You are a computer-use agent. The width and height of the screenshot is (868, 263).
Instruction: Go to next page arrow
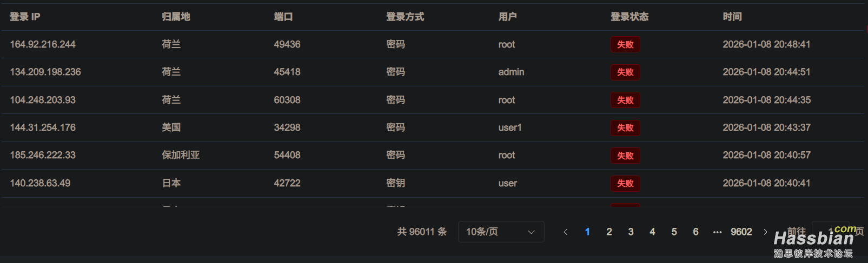click(765, 232)
